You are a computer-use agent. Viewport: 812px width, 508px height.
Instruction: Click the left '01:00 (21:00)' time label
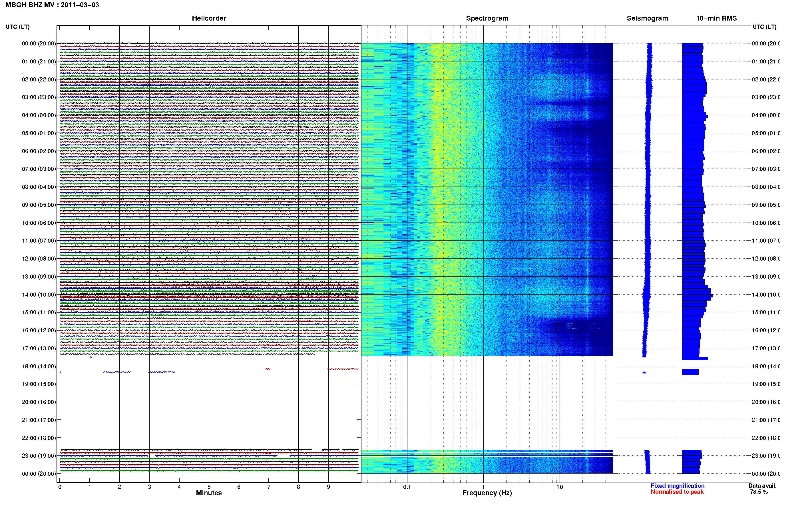pos(39,61)
